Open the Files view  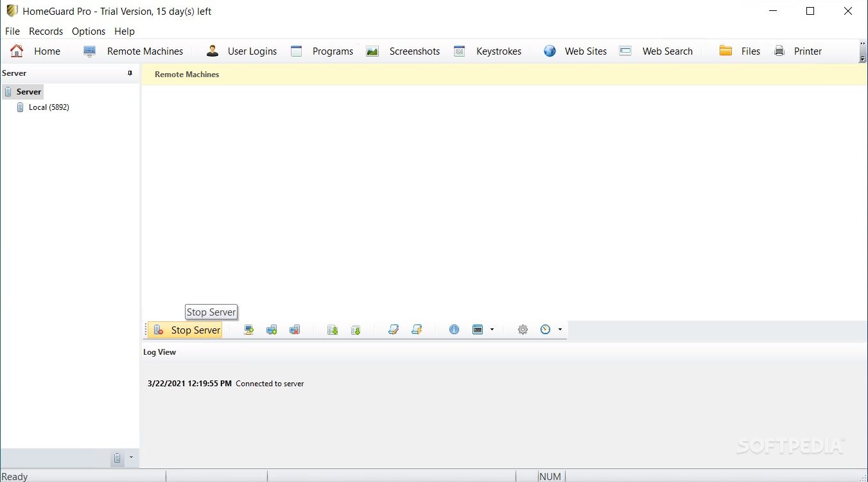tap(740, 51)
